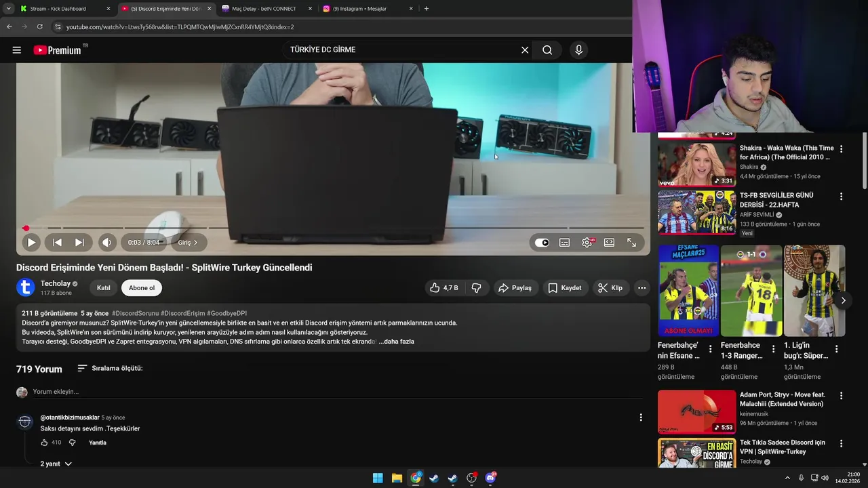Clear the search box with X icon

[x=525, y=49]
